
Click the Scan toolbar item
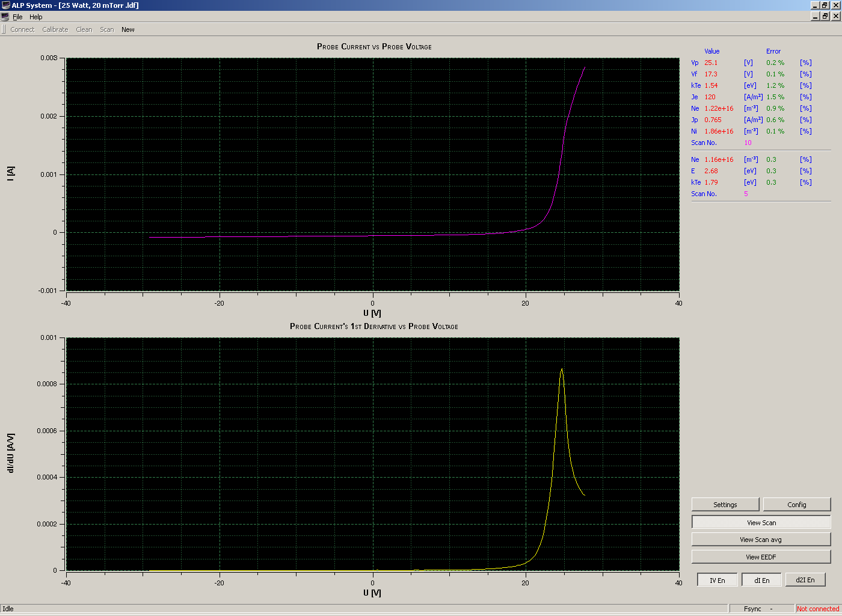click(x=107, y=29)
